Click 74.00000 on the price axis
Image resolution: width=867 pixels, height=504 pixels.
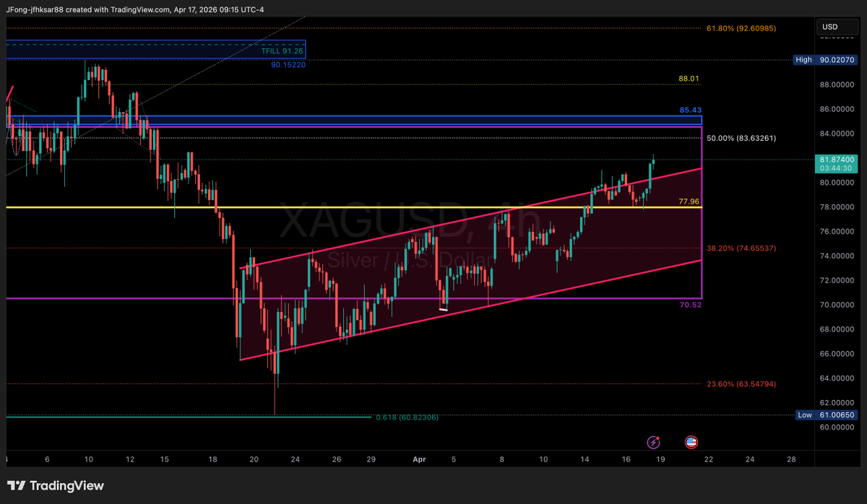point(838,256)
